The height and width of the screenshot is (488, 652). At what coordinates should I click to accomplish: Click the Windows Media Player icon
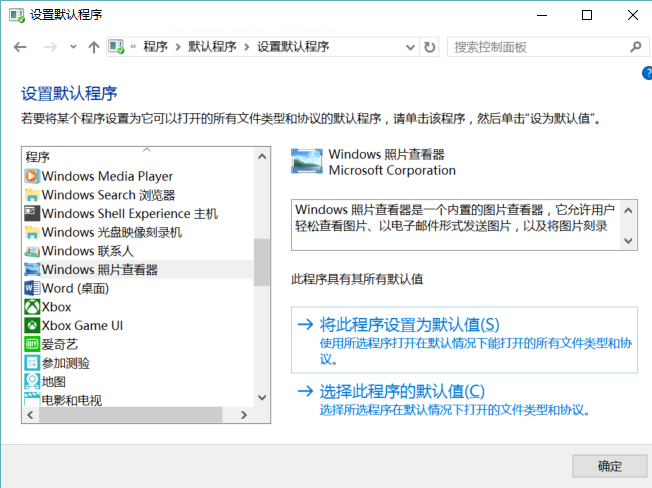(32, 176)
